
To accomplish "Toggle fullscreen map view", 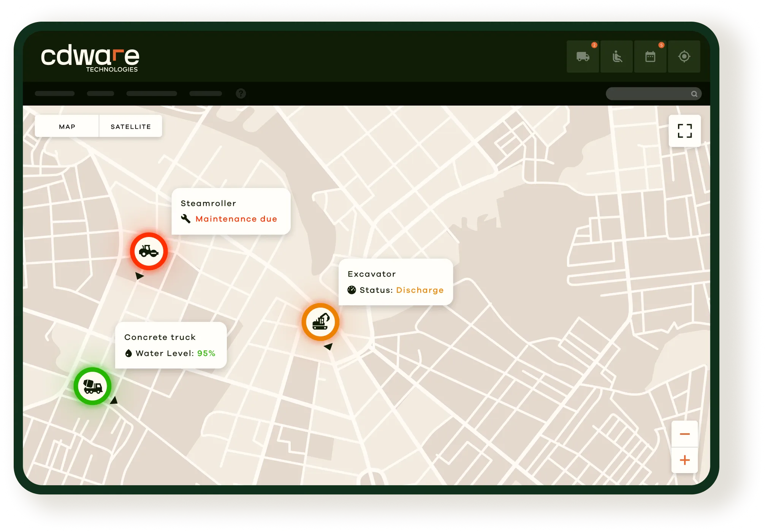I will click(685, 131).
